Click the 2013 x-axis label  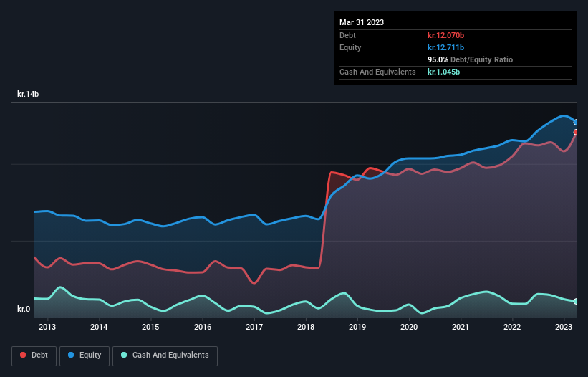(x=47, y=327)
